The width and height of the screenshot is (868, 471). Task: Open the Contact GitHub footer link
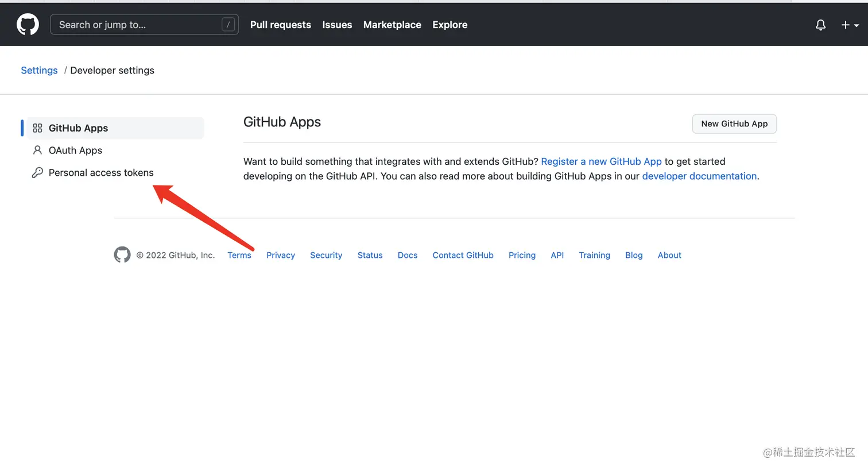point(463,255)
